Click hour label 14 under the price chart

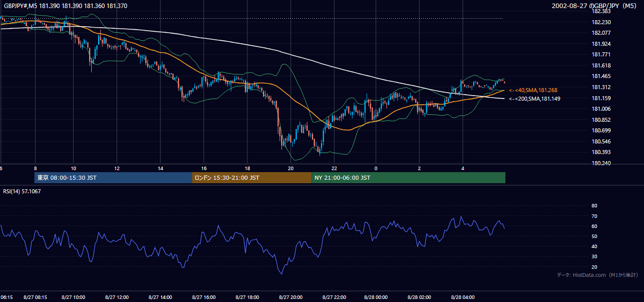(160, 168)
